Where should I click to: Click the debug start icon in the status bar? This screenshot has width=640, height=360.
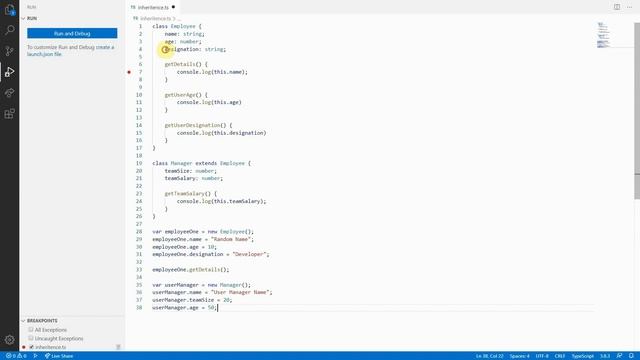click(36, 356)
